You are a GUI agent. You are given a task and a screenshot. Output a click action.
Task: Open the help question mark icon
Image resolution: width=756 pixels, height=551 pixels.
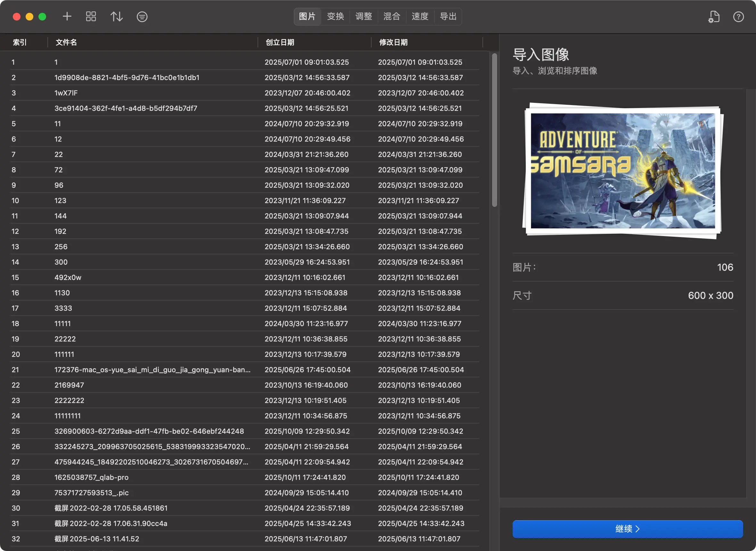738,17
